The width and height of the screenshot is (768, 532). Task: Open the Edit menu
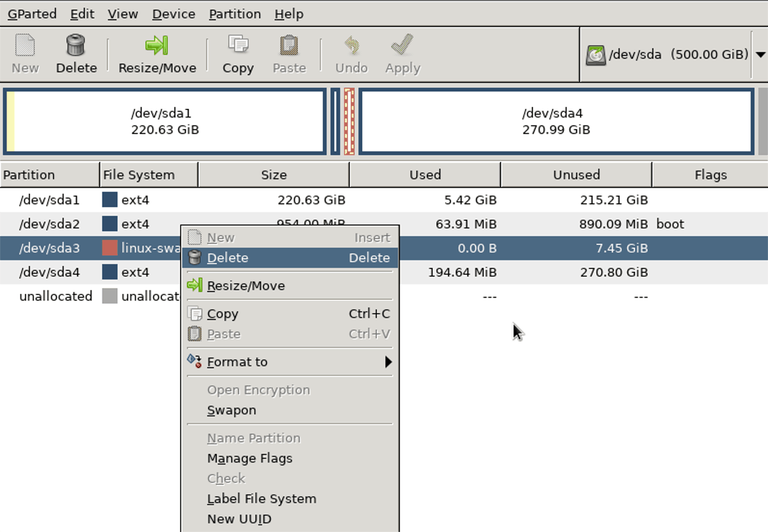click(81, 13)
